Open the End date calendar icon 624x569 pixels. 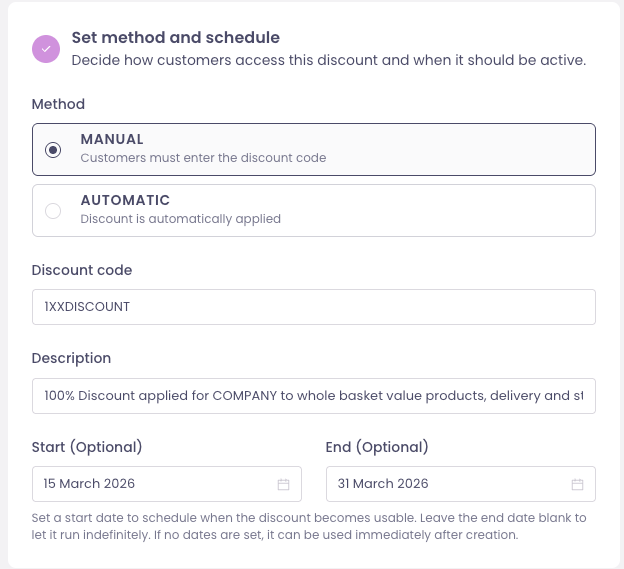[x=577, y=484]
